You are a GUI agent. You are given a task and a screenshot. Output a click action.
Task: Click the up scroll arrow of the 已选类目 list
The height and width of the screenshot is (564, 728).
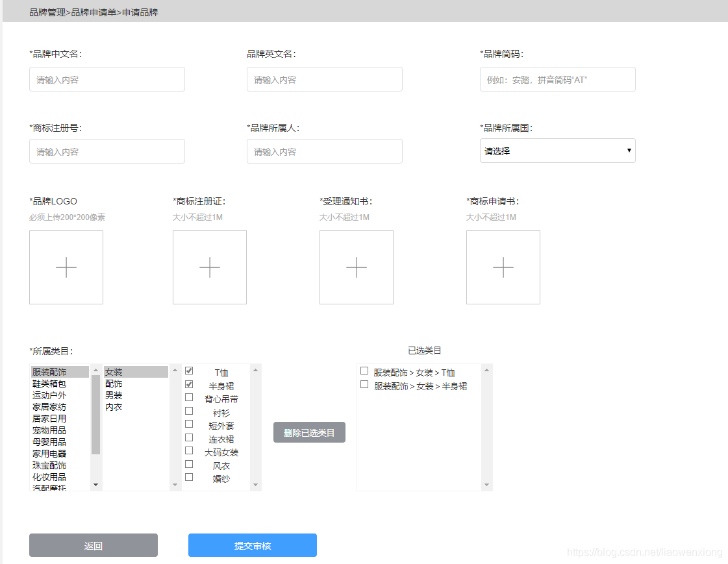(x=486, y=369)
